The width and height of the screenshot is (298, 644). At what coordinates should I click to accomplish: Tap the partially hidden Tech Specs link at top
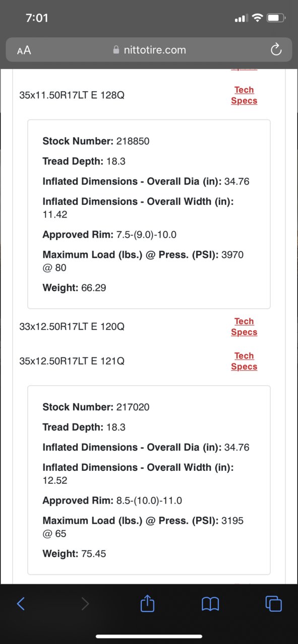click(x=244, y=69)
